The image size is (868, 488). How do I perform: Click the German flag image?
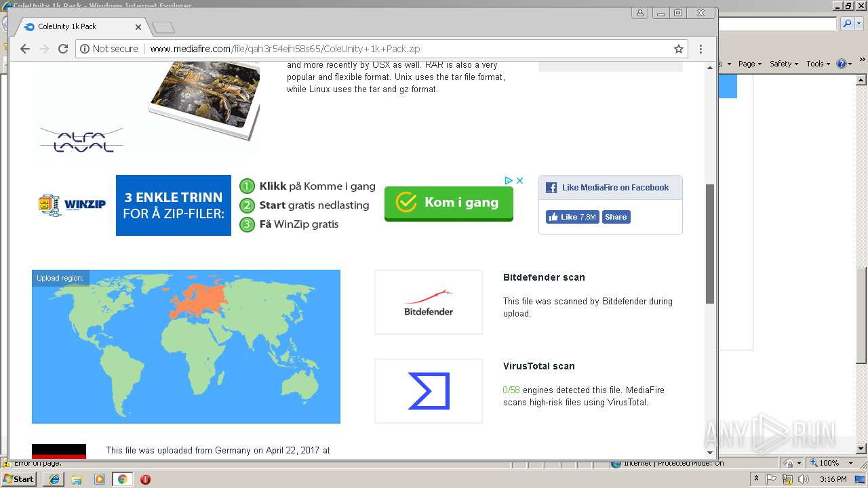[59, 451]
